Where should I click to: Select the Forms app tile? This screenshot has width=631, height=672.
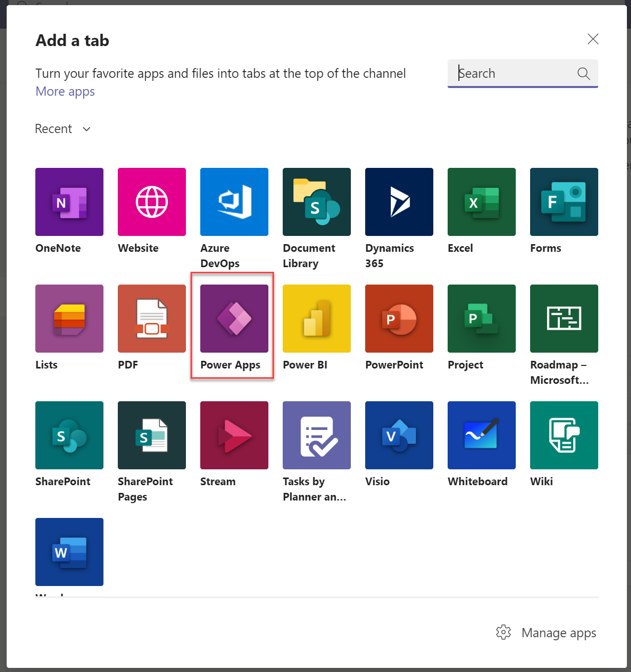[564, 202]
